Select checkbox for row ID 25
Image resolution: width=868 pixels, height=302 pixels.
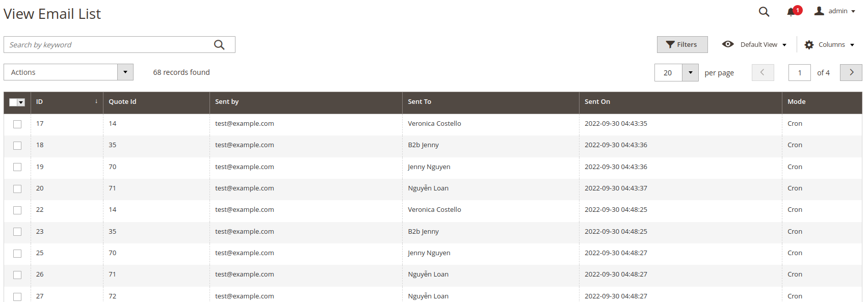pos(17,254)
